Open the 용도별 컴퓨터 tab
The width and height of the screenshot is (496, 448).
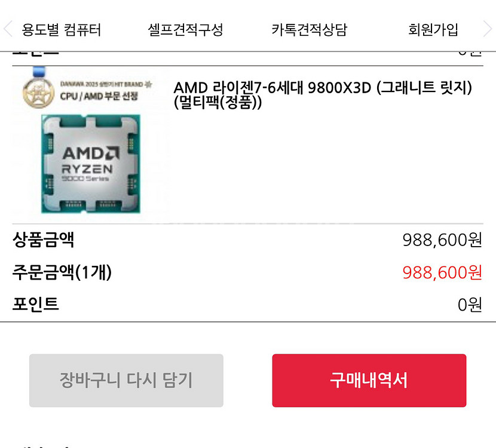(x=62, y=30)
